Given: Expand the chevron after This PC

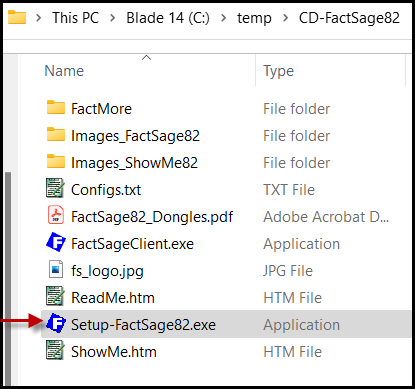Looking at the screenshot, I should (113, 18).
